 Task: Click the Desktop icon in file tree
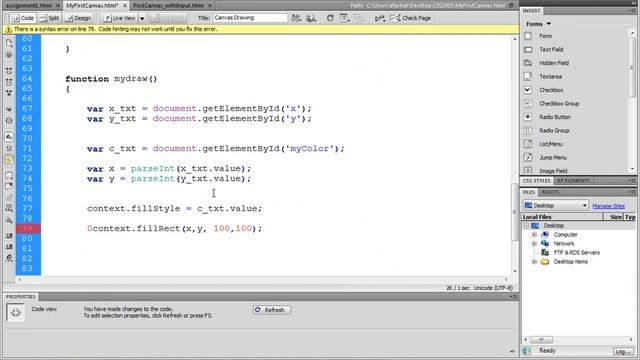[535, 225]
